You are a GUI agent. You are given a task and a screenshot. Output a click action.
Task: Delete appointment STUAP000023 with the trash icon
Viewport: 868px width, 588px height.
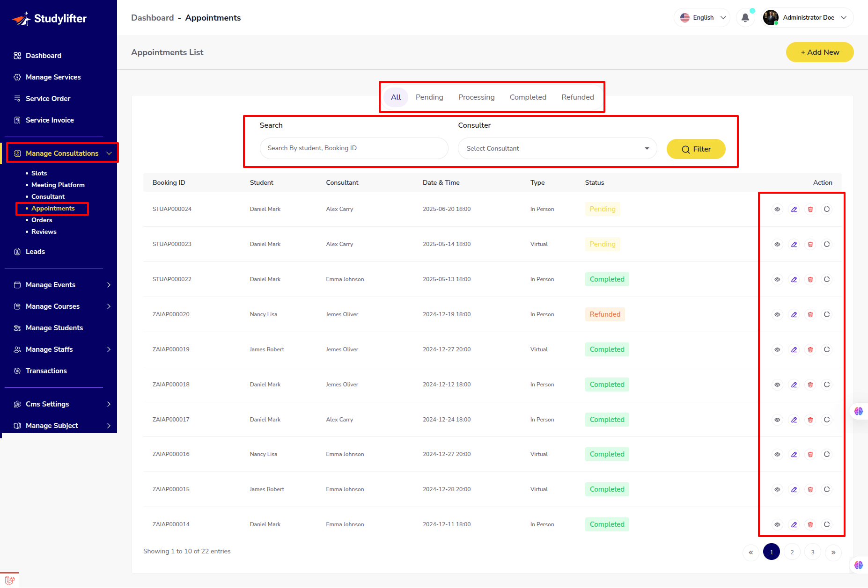(810, 244)
